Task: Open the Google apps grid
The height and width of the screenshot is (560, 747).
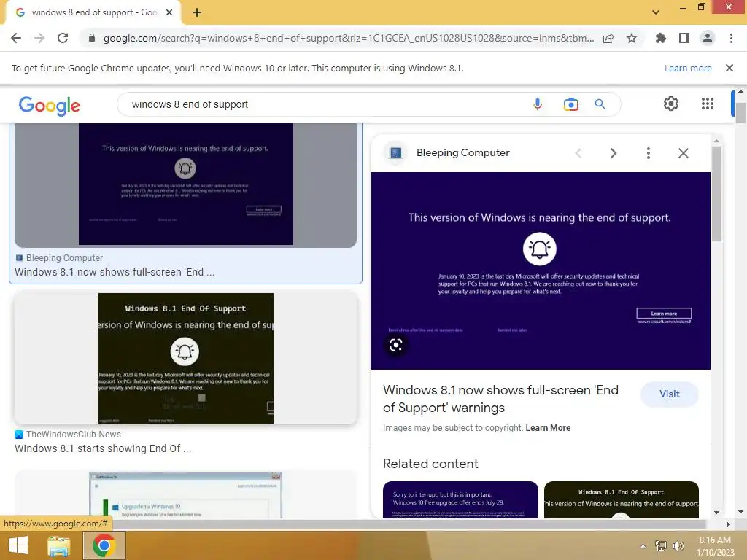Action: click(x=708, y=104)
